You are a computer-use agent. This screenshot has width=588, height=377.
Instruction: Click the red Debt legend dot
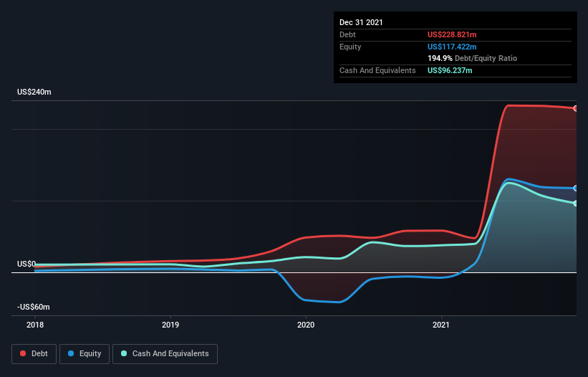click(23, 353)
